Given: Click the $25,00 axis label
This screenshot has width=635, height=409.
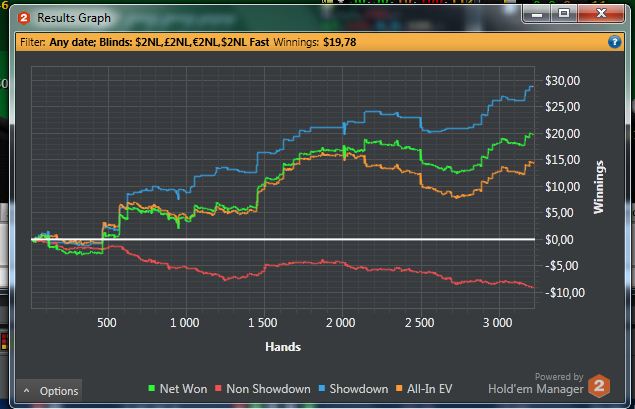Looking at the screenshot, I should point(563,107).
